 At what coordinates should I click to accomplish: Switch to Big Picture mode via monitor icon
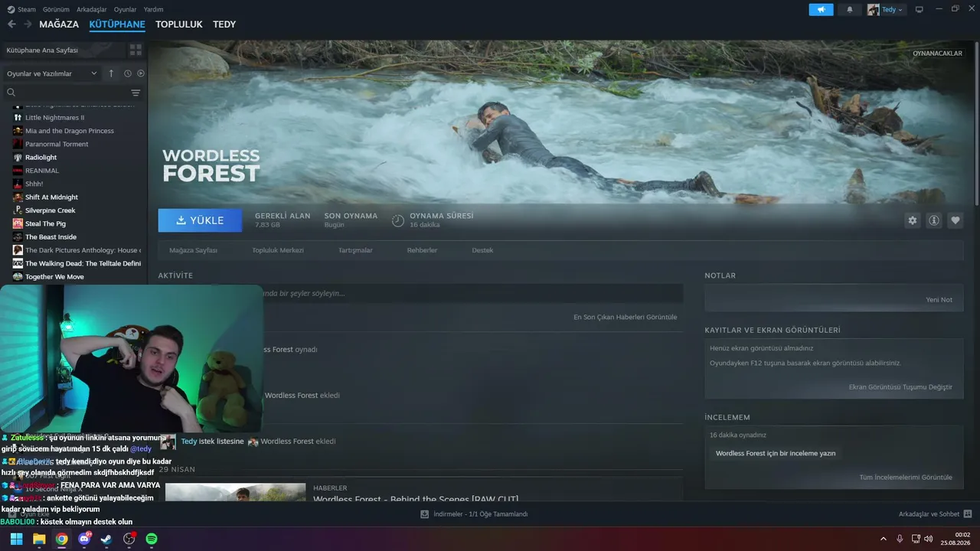point(920,10)
